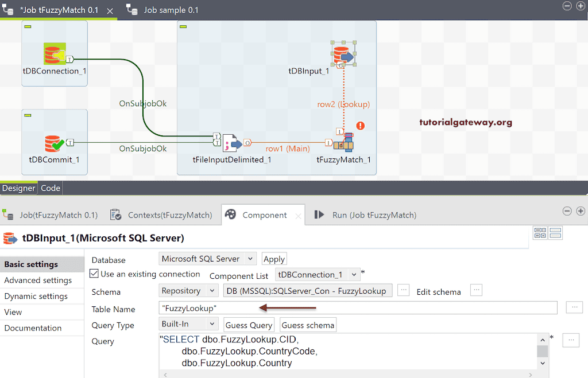Image resolution: width=588 pixels, height=378 pixels.
Task: Select the tDBConnection_1 component on the canvas
Action: (54, 53)
